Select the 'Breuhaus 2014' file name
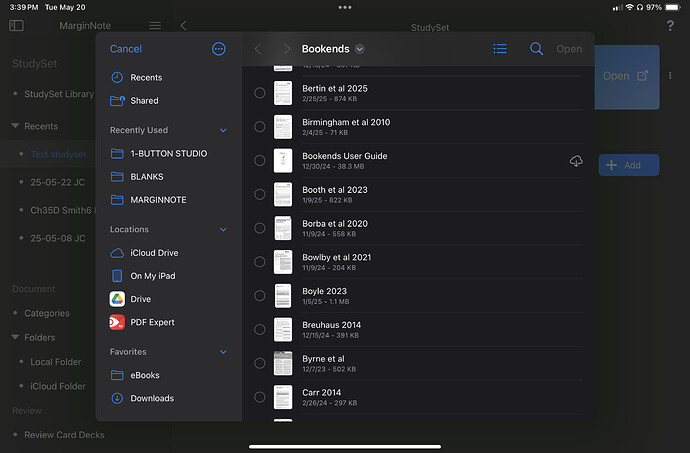Screen dimensions: 690x453 point(331,325)
